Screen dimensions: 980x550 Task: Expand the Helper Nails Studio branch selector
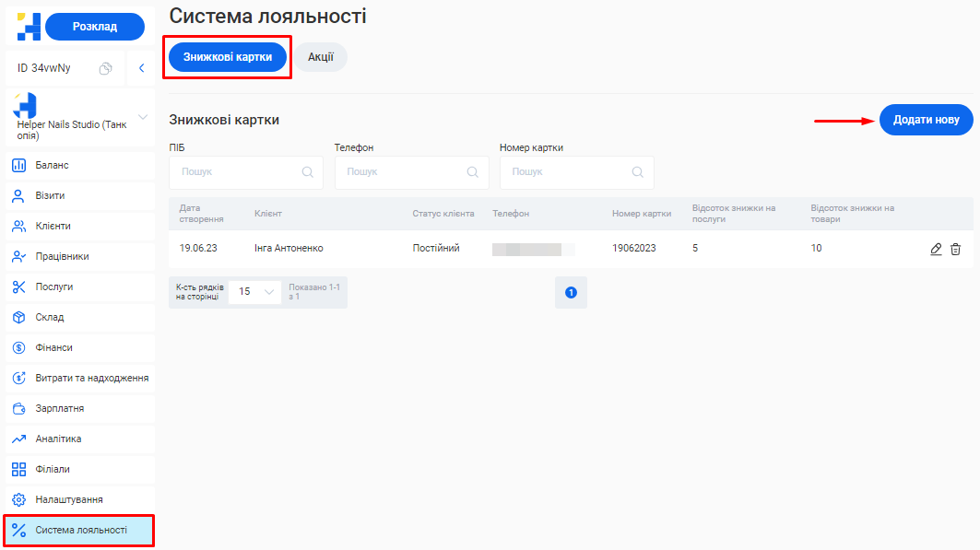(x=143, y=117)
